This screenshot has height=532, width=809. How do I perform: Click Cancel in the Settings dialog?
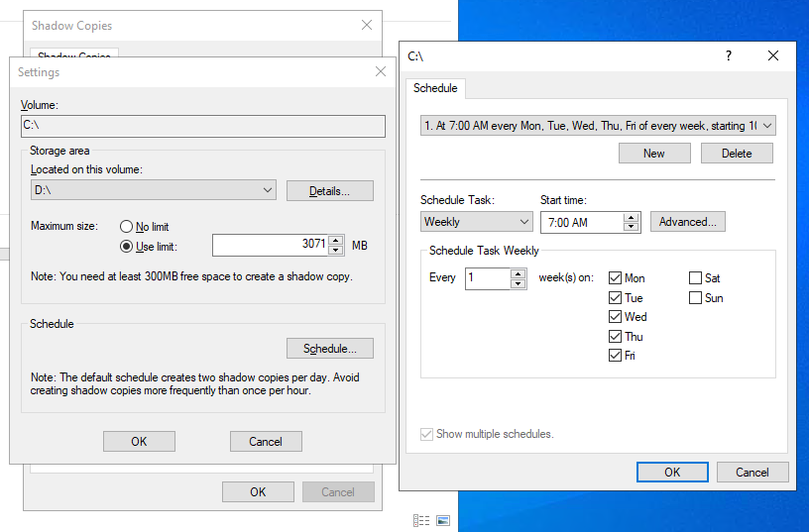pos(266,441)
